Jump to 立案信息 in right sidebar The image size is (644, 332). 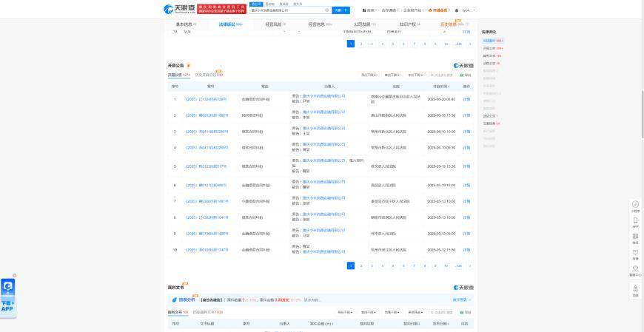492,123
